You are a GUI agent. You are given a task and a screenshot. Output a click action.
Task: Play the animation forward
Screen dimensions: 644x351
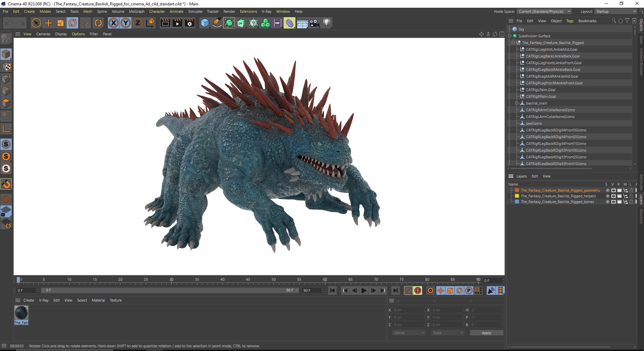tap(364, 290)
